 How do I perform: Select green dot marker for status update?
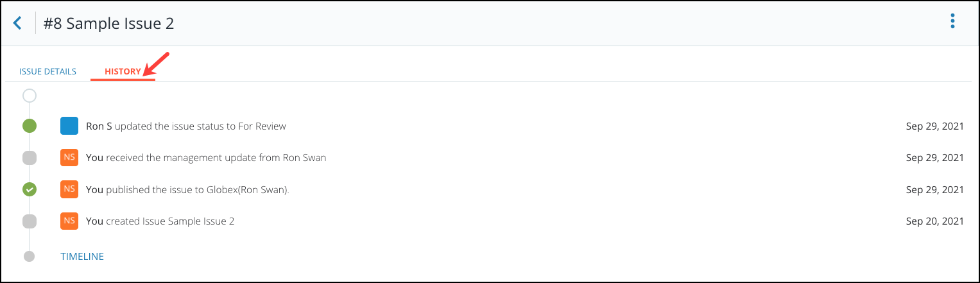[x=29, y=126]
